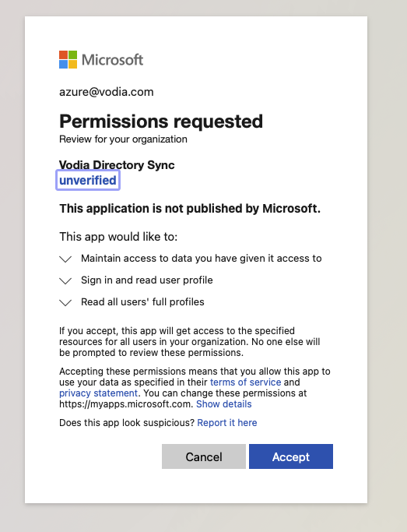Click the not published by Microsoft warning

pyautogui.click(x=190, y=208)
